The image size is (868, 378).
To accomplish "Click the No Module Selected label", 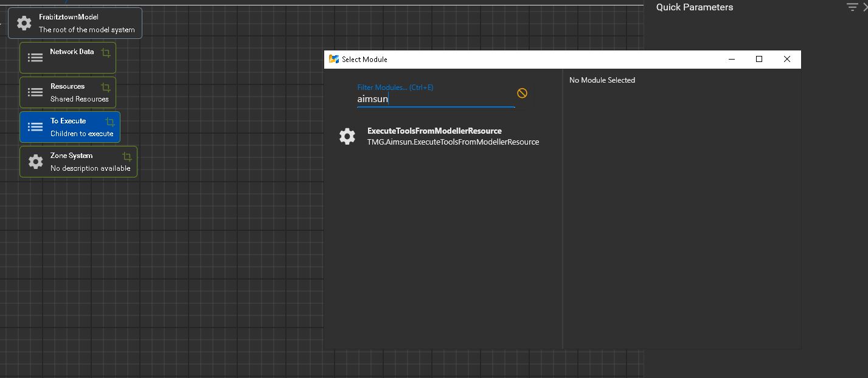I will [x=602, y=80].
